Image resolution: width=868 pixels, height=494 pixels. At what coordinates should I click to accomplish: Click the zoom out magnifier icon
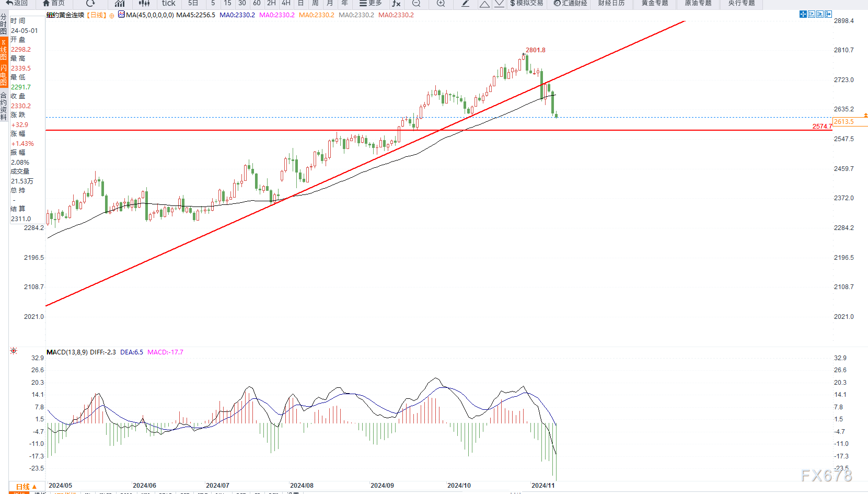click(416, 3)
